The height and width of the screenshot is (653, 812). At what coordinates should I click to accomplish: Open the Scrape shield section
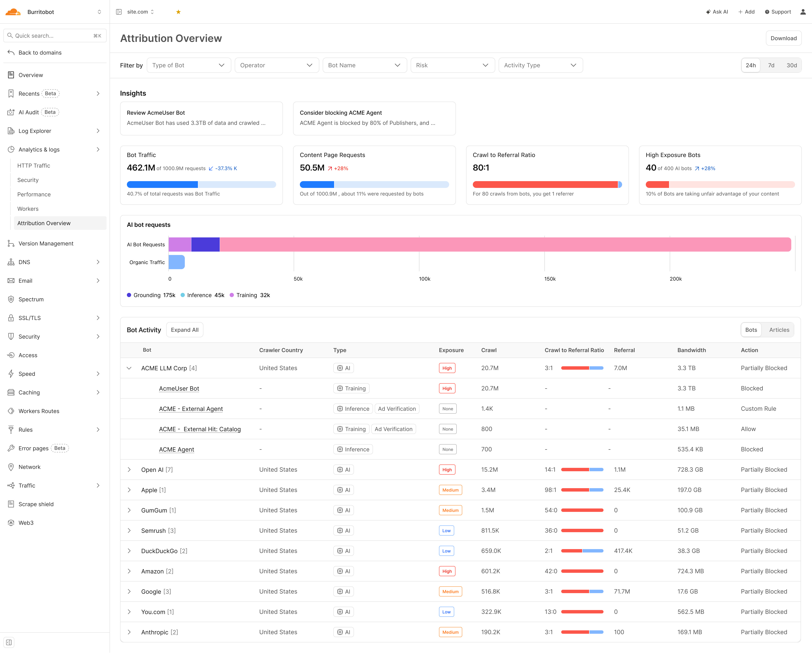(36, 504)
